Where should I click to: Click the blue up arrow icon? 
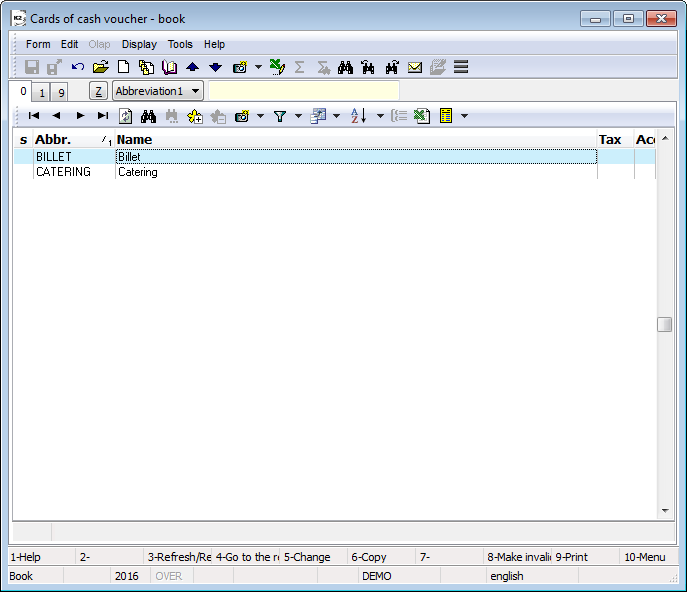[192, 67]
